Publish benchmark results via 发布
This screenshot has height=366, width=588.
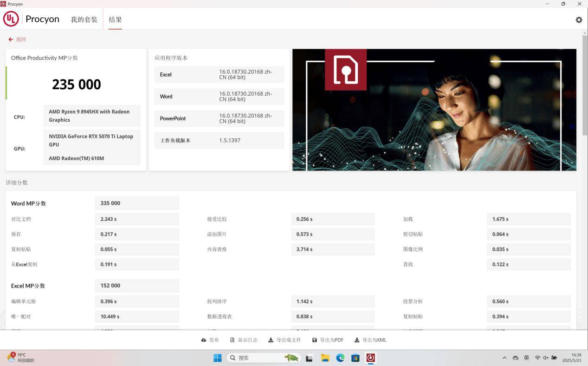[213, 340]
